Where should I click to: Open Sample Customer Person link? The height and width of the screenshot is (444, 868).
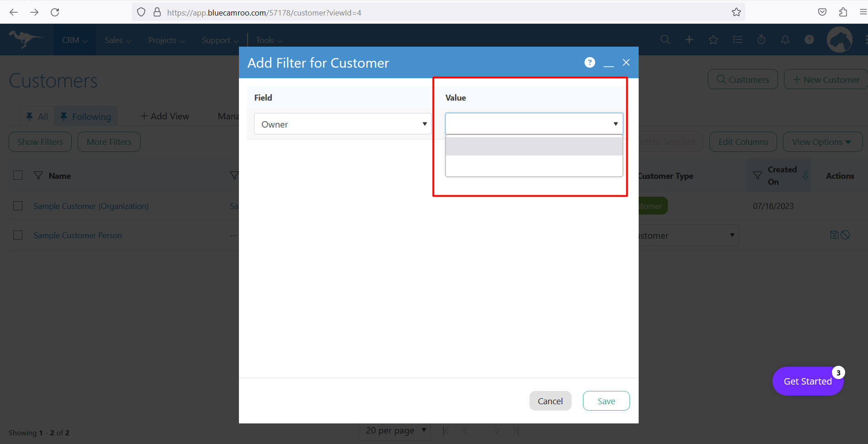click(x=78, y=235)
